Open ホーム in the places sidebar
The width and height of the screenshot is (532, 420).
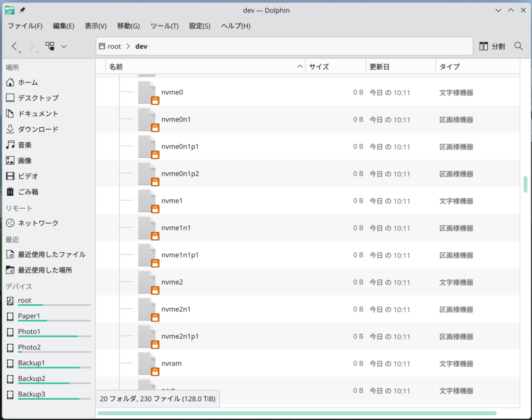pyautogui.click(x=28, y=82)
